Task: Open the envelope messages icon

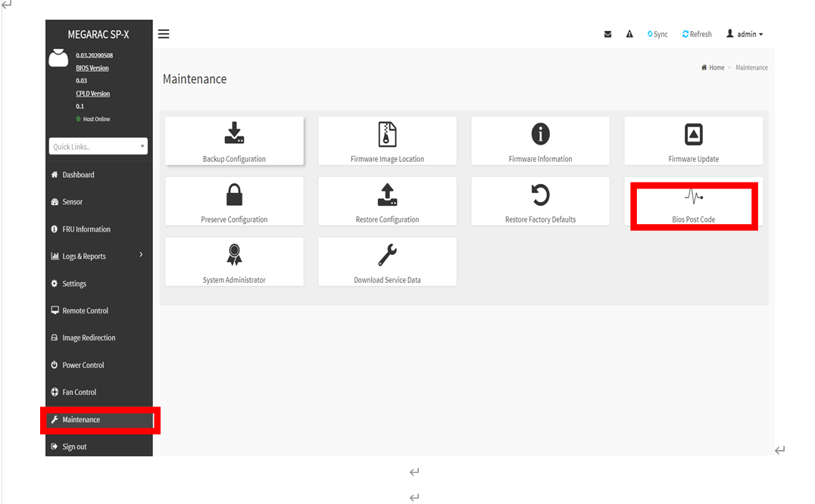Action: coord(607,34)
